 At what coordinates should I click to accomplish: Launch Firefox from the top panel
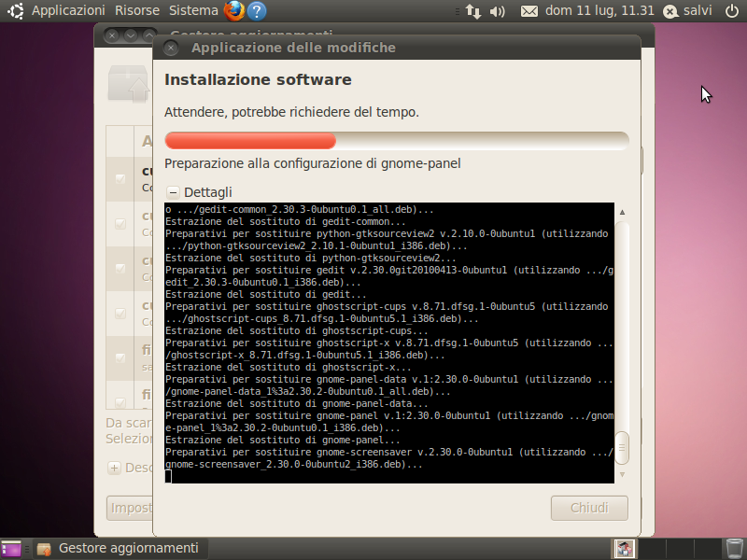click(234, 10)
